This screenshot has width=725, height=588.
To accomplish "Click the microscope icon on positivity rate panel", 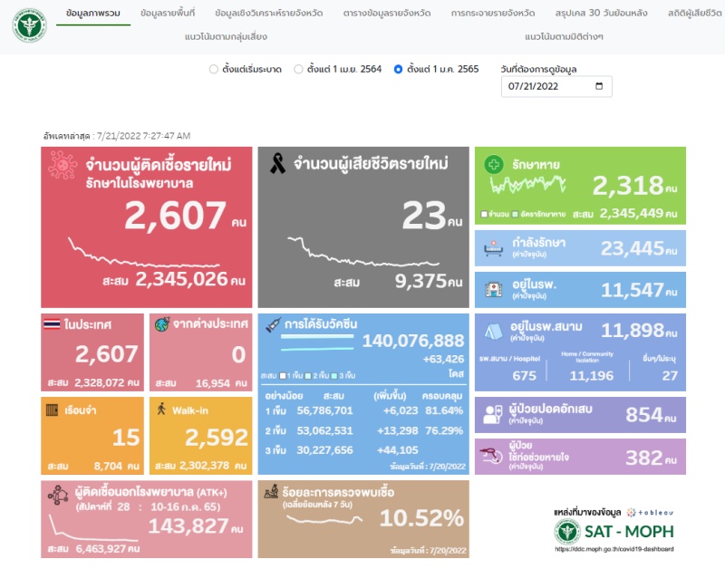I will tap(270, 493).
